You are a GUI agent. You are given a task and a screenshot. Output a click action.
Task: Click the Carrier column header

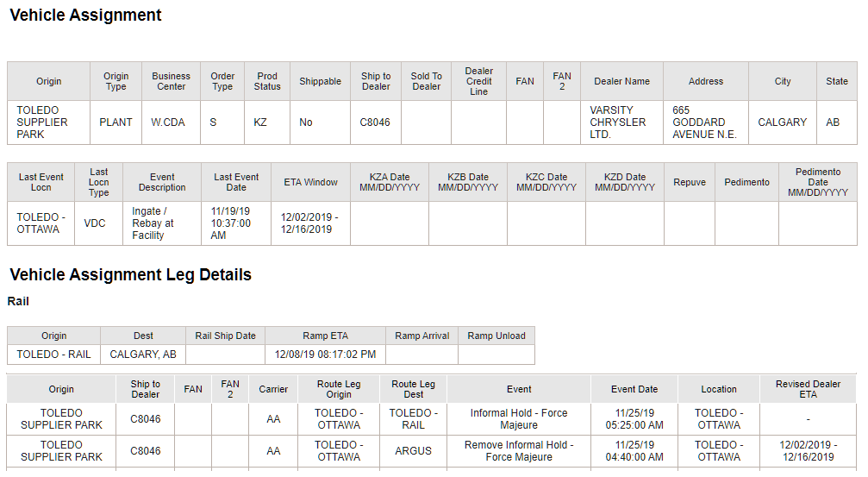pos(273,390)
